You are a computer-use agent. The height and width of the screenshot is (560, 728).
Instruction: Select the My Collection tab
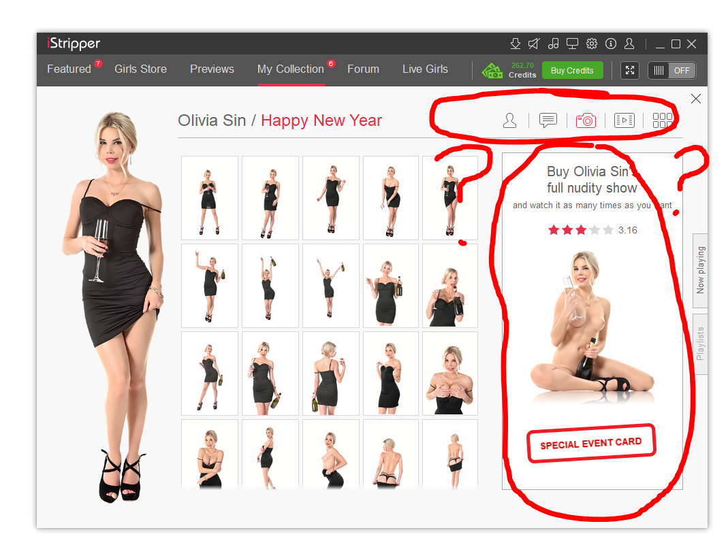(x=291, y=69)
